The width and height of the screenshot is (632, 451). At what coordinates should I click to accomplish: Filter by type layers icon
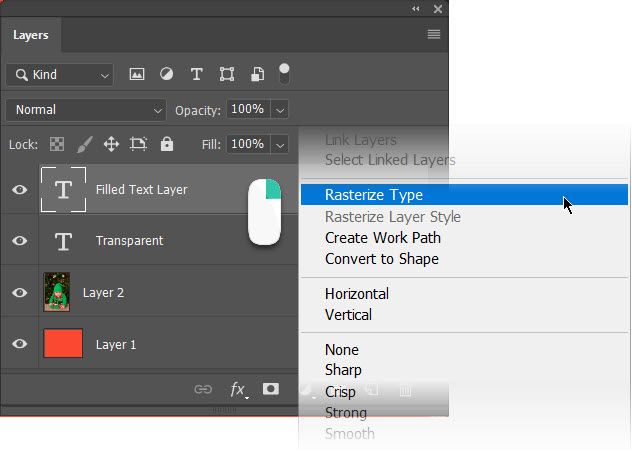pyautogui.click(x=197, y=74)
